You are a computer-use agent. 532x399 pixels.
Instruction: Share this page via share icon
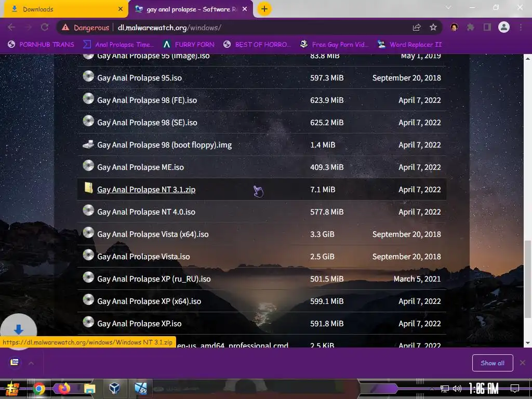[417, 28]
